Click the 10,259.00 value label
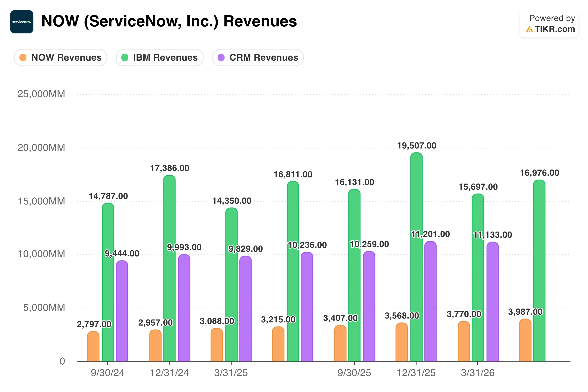The height and width of the screenshot is (392, 588). 369,244
